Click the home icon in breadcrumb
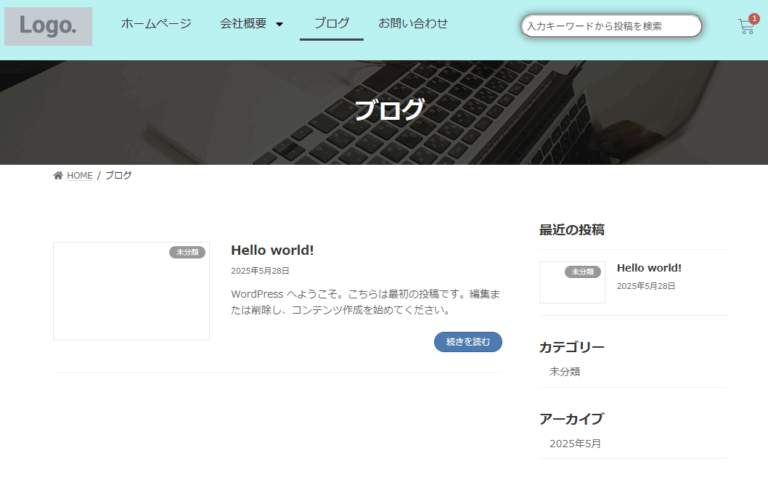The width and height of the screenshot is (768, 477). click(x=58, y=176)
